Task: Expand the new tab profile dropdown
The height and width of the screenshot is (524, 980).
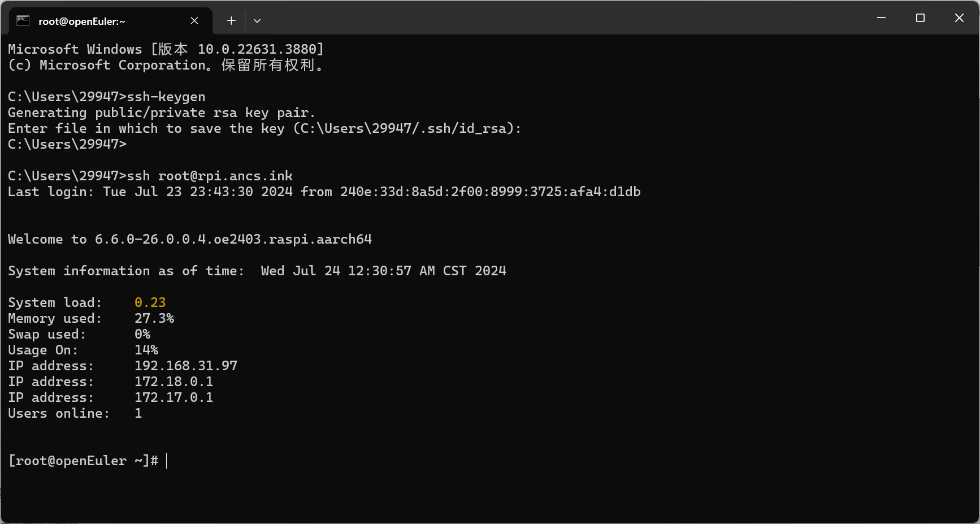Action: (257, 21)
